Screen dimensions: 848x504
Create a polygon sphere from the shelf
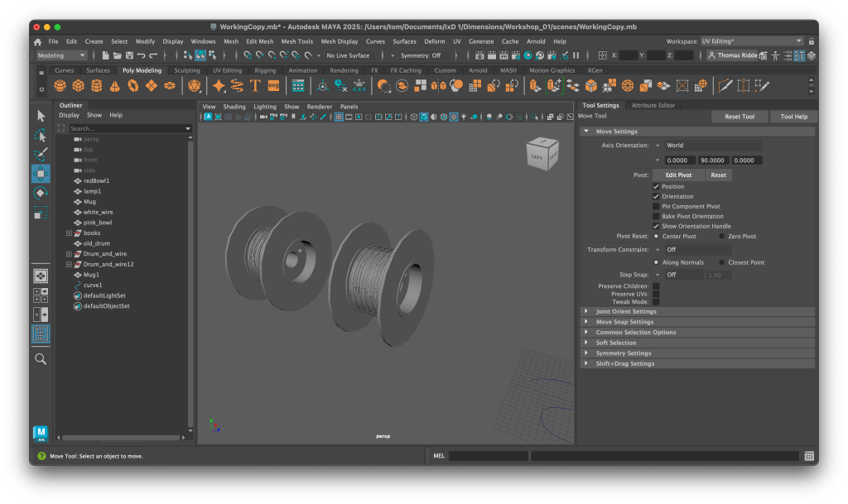tap(60, 85)
